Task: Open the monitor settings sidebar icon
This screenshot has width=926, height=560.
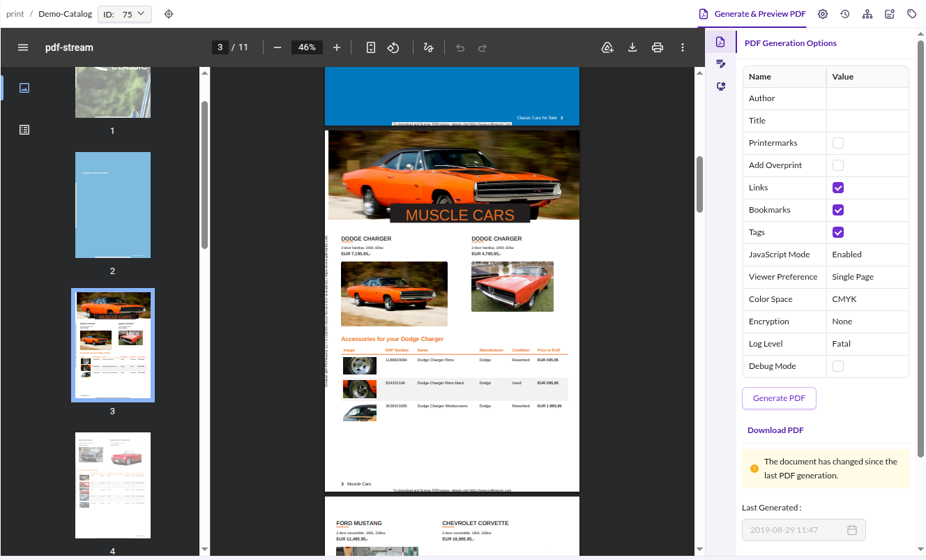Action: [x=721, y=86]
